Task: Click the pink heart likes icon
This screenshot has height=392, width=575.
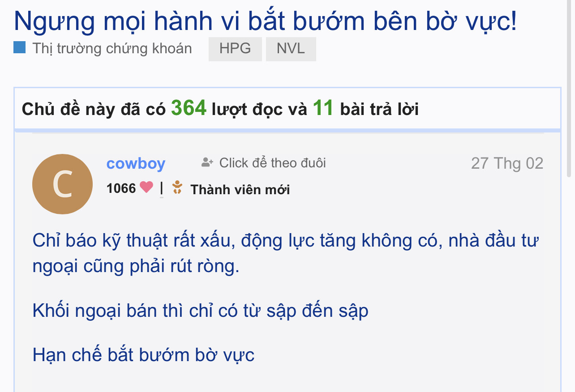Action: pos(146,187)
